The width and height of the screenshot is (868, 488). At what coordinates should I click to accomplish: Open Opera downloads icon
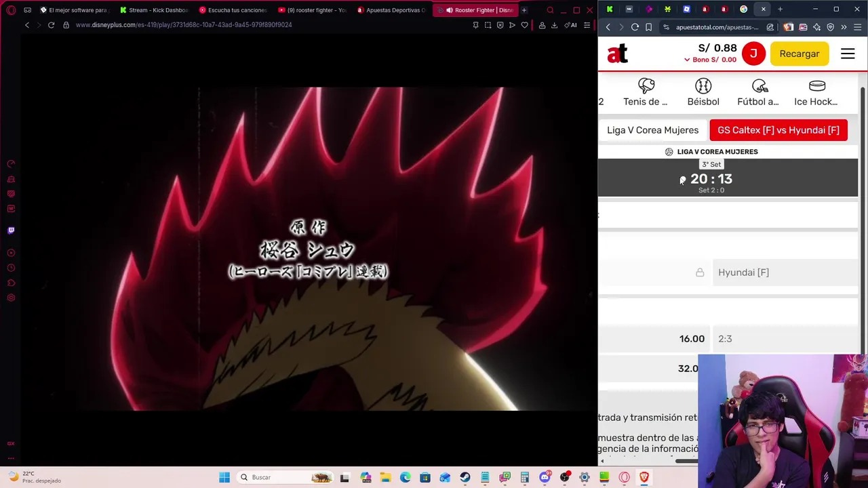pos(554,25)
